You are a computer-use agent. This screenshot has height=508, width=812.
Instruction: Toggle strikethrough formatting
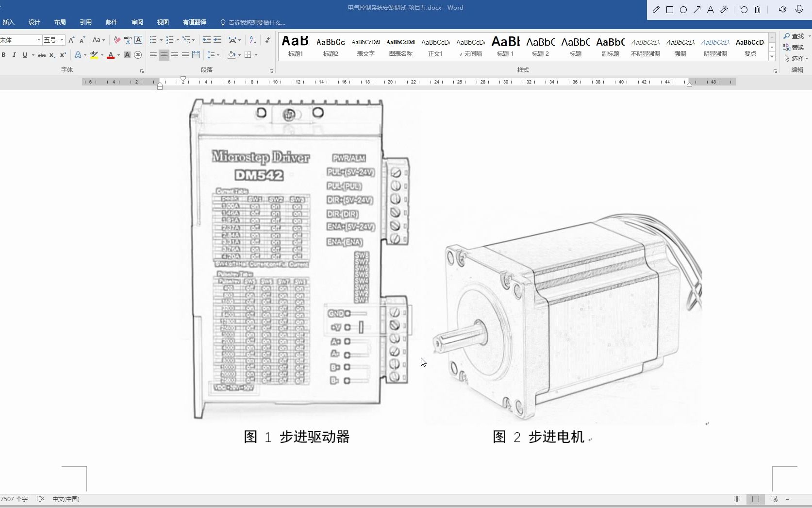click(42, 55)
